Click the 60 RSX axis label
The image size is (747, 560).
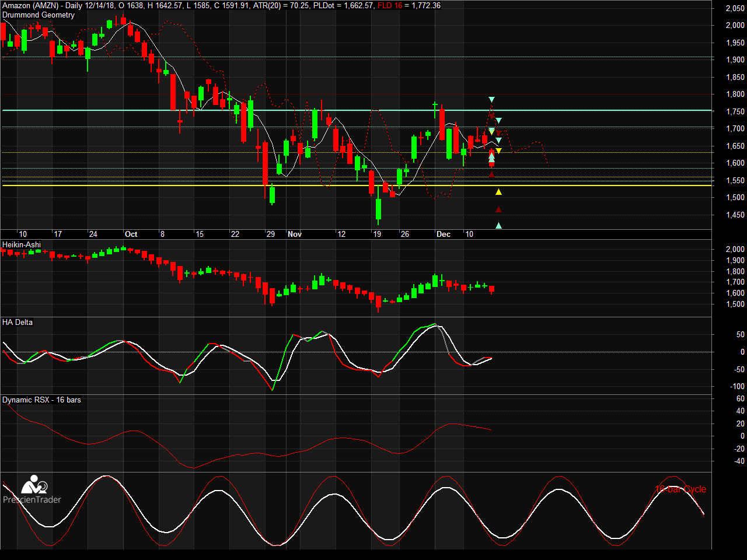click(x=740, y=398)
